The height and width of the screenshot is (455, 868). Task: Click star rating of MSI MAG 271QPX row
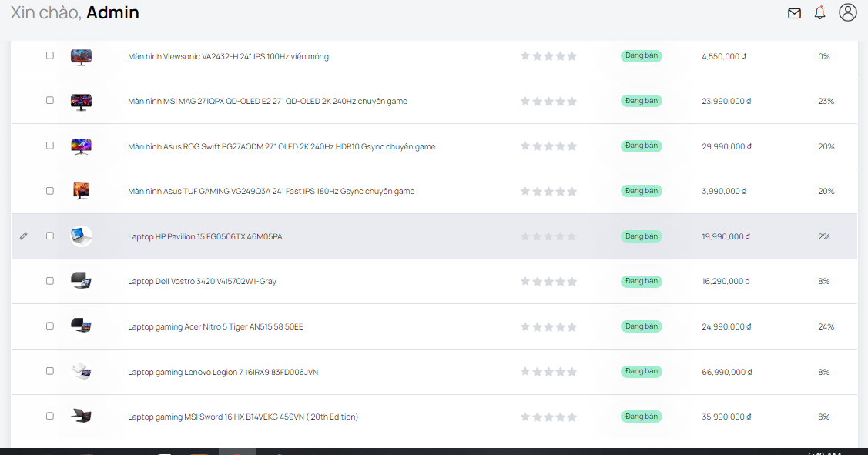(548, 102)
